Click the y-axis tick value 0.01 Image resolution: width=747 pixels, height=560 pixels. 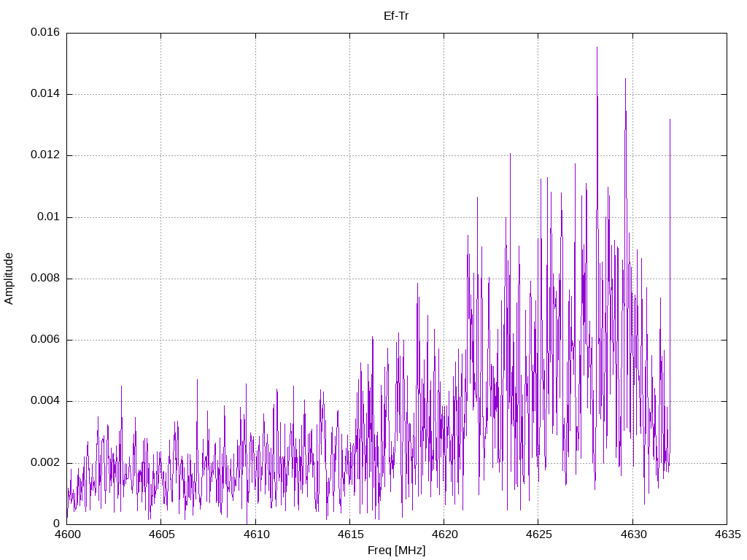[49, 217]
